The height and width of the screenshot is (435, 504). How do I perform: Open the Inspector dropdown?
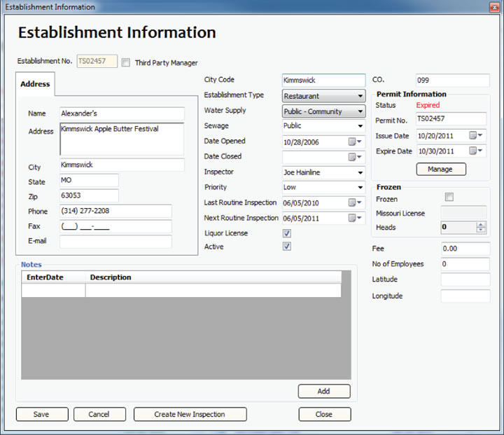coord(360,172)
